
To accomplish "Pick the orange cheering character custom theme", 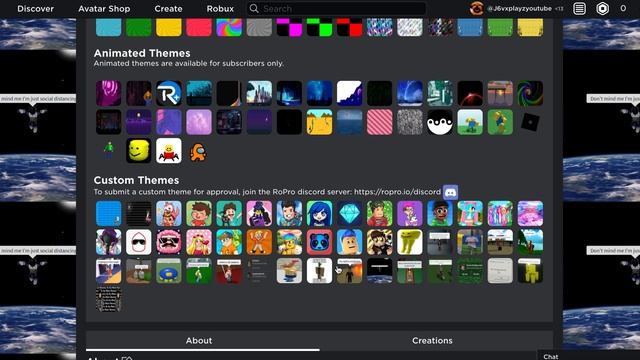I will tap(259, 242).
